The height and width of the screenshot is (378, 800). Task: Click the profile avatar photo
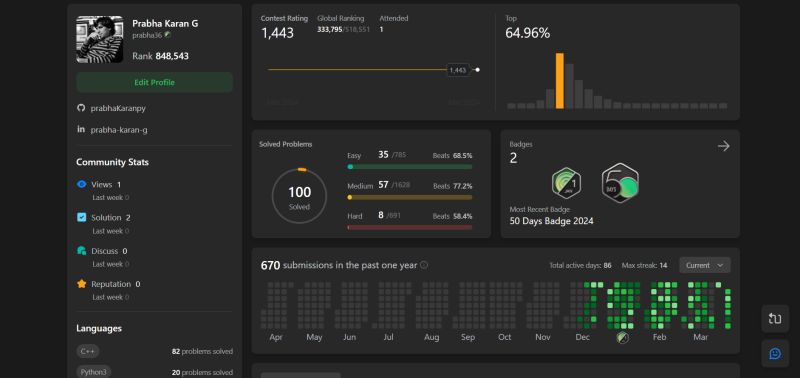pyautogui.click(x=99, y=39)
